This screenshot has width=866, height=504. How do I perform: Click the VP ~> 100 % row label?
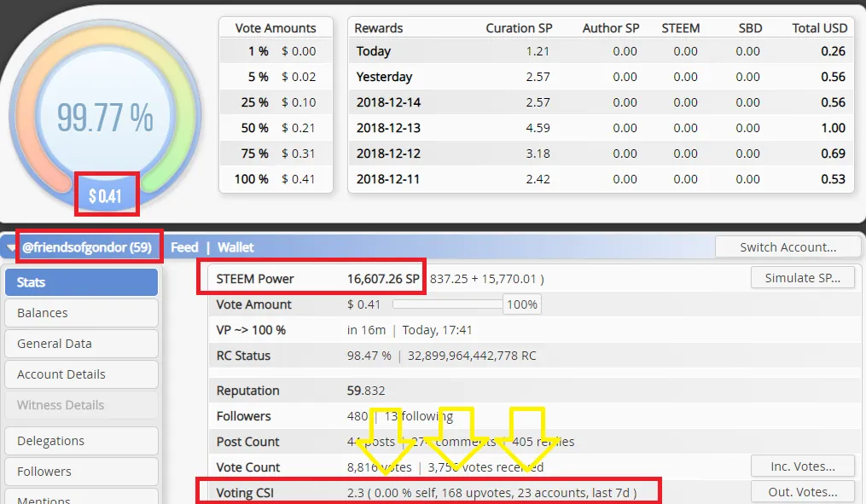click(x=251, y=330)
